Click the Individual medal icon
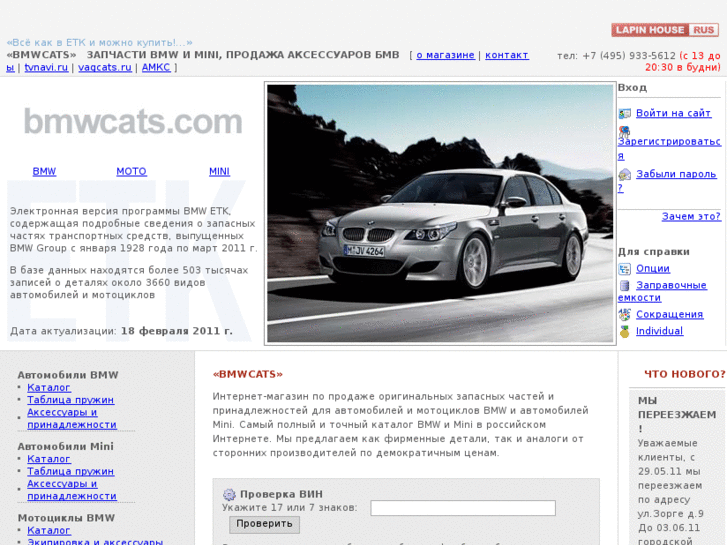Viewport: 727px width, 545px height. pyautogui.click(x=624, y=332)
